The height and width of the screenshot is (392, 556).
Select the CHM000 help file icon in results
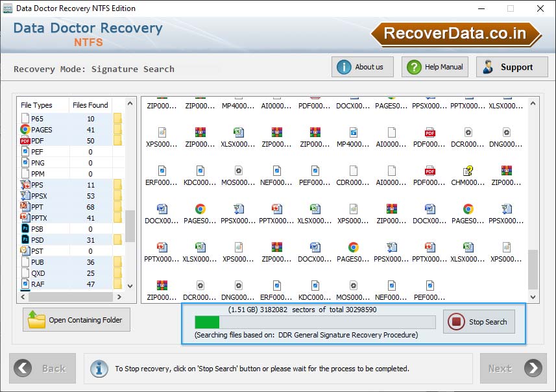pyautogui.click(x=468, y=171)
